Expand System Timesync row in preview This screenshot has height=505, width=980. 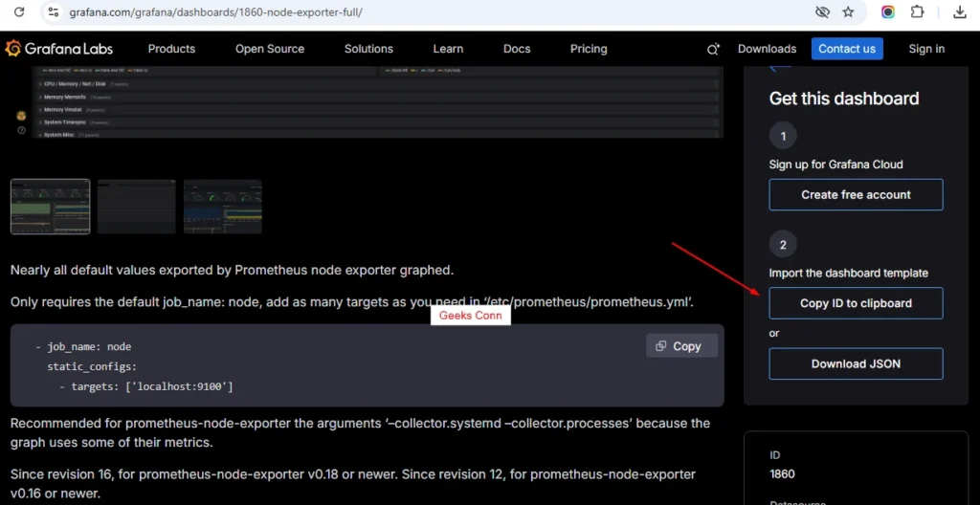[378, 122]
